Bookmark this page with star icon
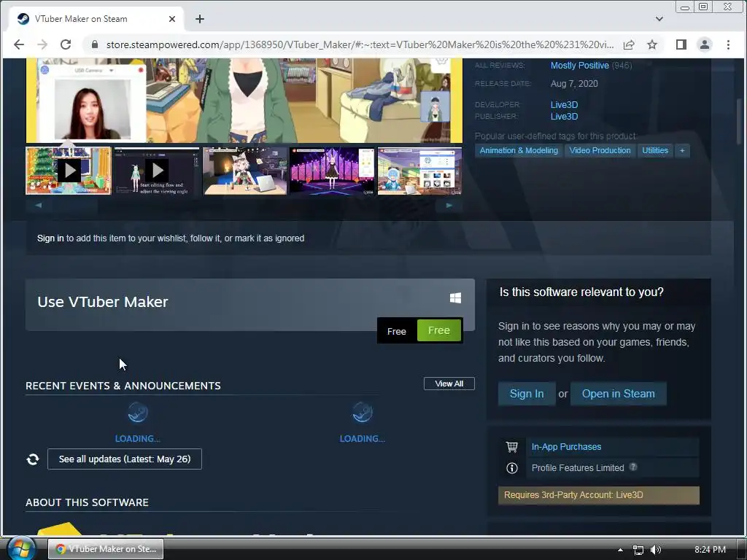The image size is (747, 560). click(652, 44)
